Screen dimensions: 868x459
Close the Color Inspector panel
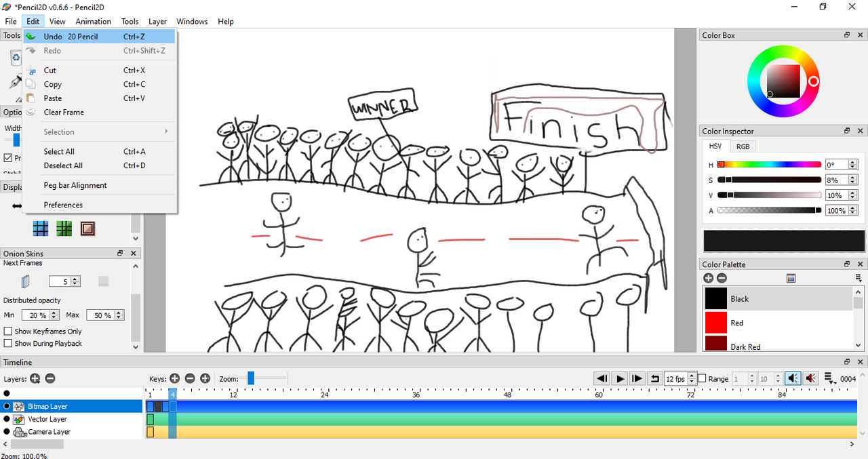861,131
